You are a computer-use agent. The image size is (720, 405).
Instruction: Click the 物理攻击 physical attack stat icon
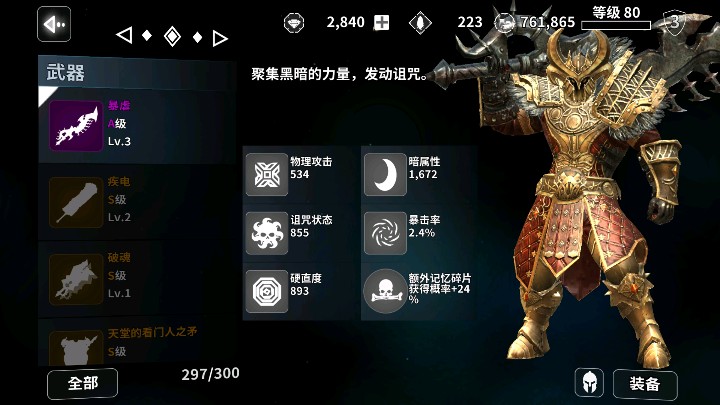tap(267, 174)
